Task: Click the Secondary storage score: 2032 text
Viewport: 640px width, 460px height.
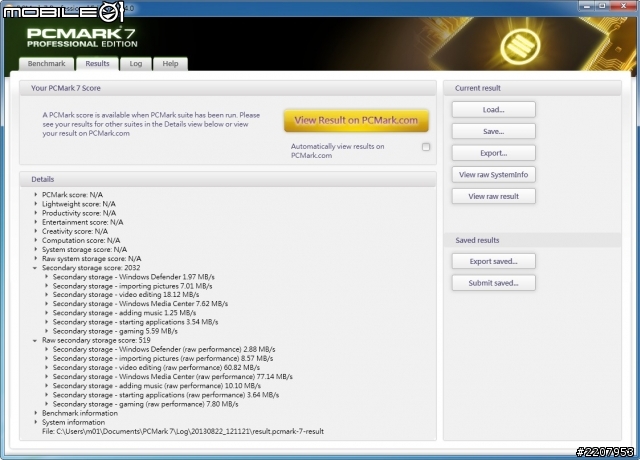Action: pos(91,268)
